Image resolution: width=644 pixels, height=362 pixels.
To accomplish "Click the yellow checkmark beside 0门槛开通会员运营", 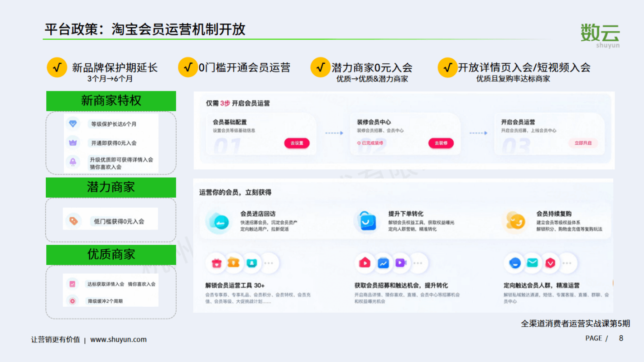I will click(x=188, y=68).
